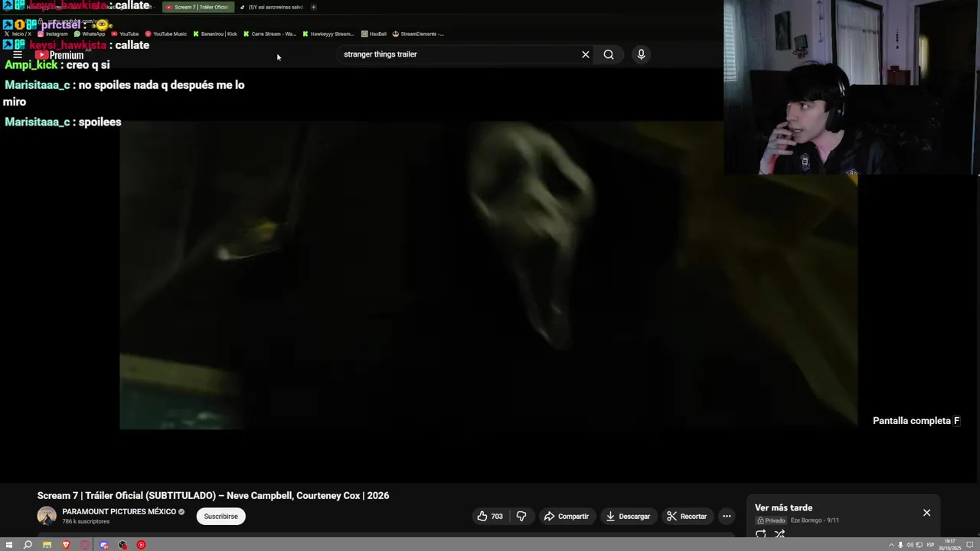980x551 pixels.
Task: Switch to the TikTok aaronwinss tab
Action: (272, 7)
